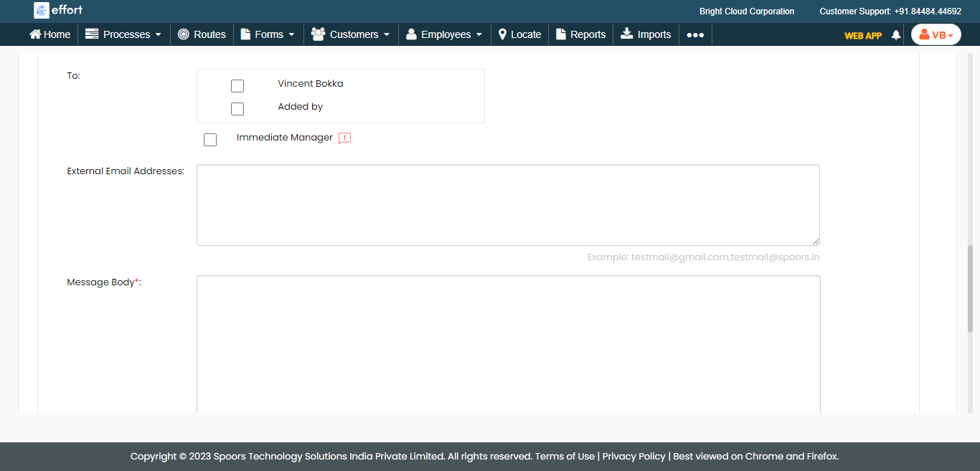Click the effort logo icon
This screenshot has width=980, height=471.
pos(42,11)
